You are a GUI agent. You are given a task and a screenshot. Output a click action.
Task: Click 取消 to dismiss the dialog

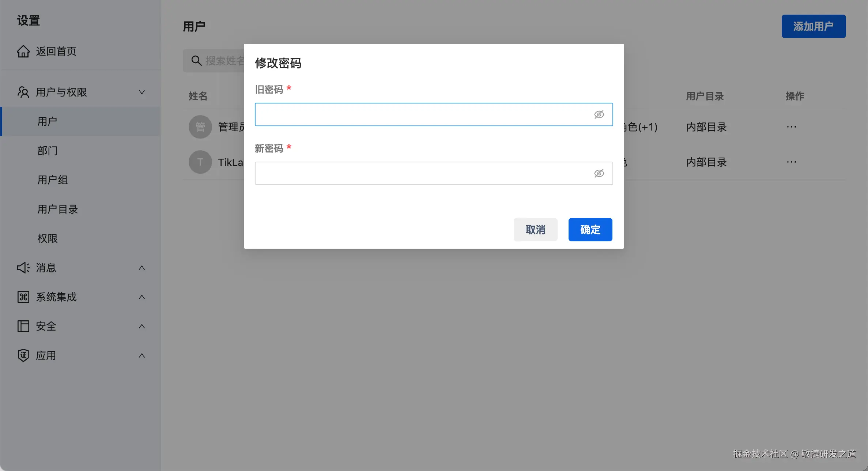[535, 230]
